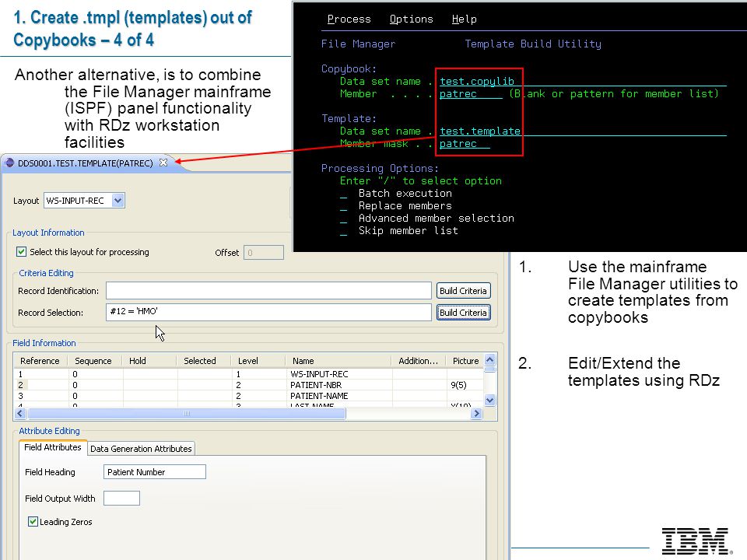Click the Template Member mask patrec field
The image size is (747, 560).
[x=465, y=143]
